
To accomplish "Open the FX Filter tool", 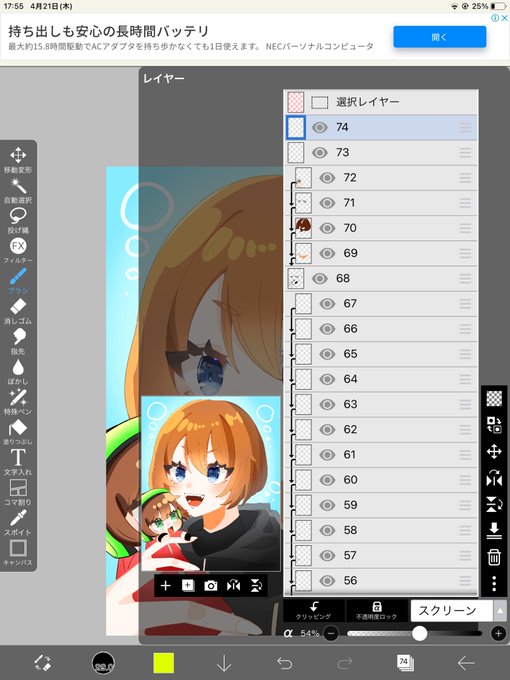I will tap(18, 250).
